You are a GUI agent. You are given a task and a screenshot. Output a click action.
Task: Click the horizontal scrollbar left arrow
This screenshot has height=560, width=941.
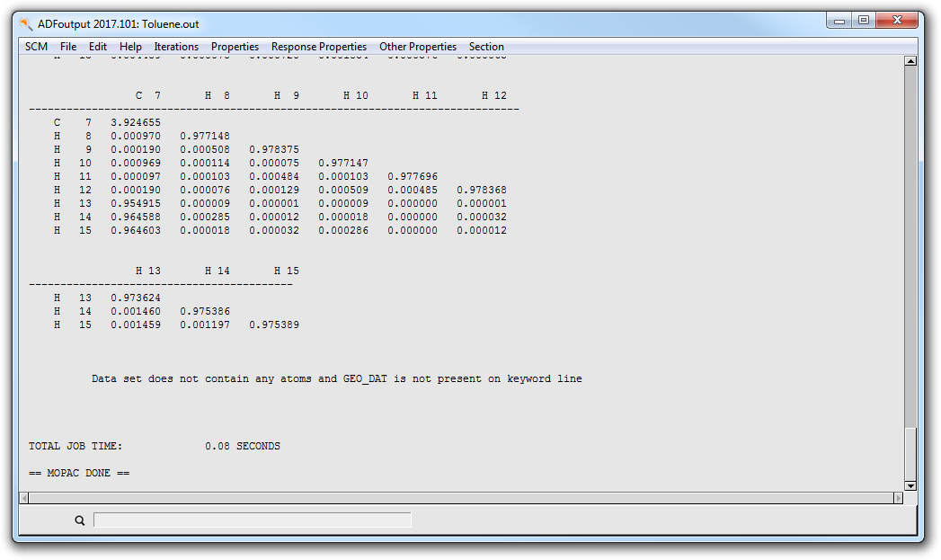[x=24, y=498]
